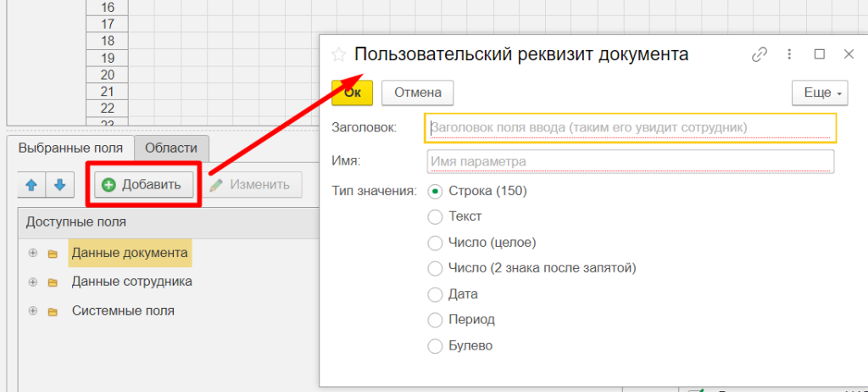The width and height of the screenshot is (868, 392).
Task: Expand the Данные документа tree node
Action: 33,253
